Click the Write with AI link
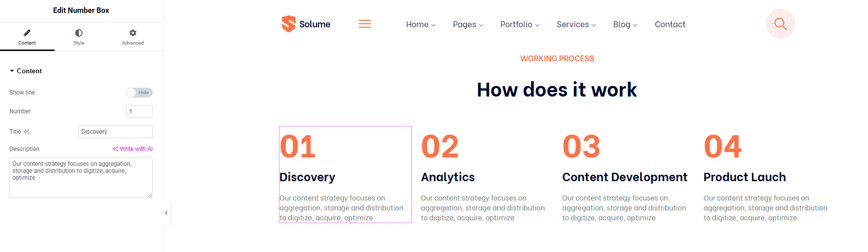Viewport: 868px width, 252px height. (x=132, y=149)
